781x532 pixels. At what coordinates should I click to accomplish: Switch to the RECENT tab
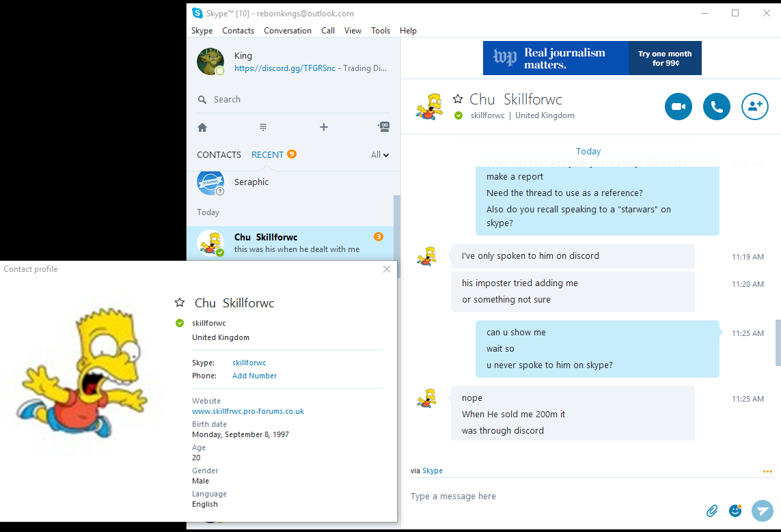point(267,155)
